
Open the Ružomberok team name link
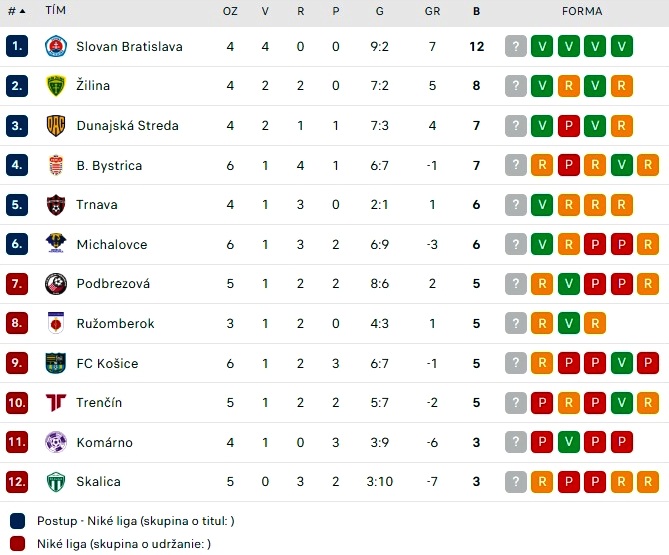115,323
